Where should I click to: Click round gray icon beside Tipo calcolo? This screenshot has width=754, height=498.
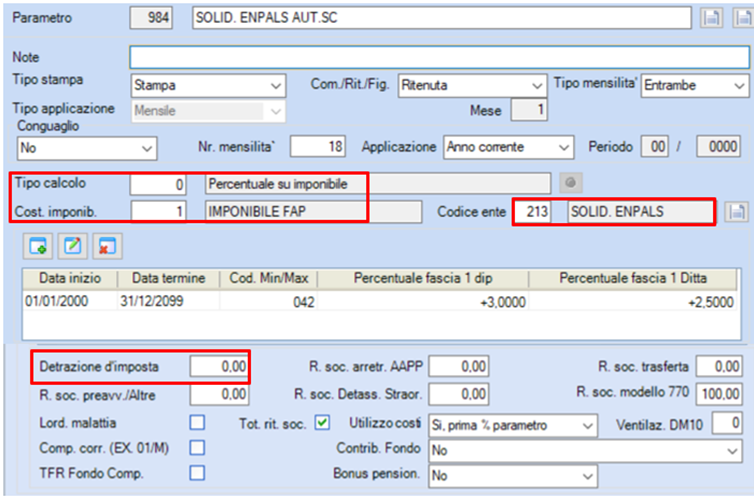pos(571,183)
